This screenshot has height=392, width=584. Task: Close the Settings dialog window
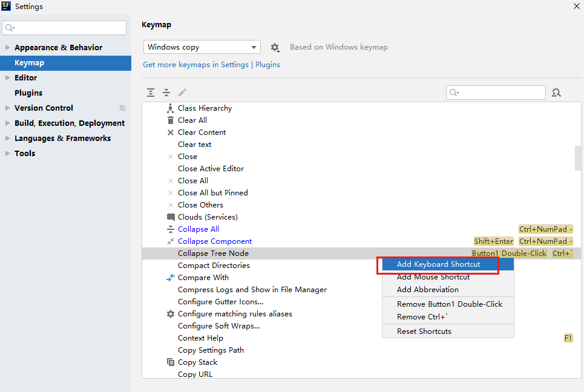[x=577, y=6]
